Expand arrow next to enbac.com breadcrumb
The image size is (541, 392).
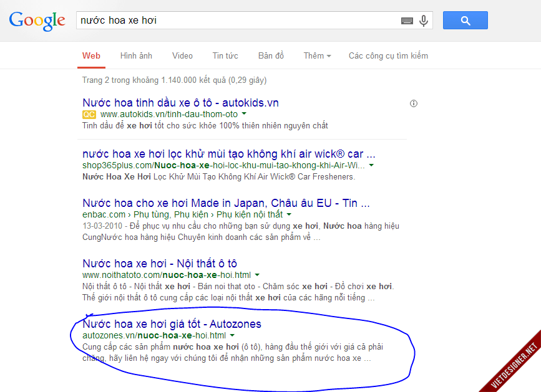coord(289,214)
